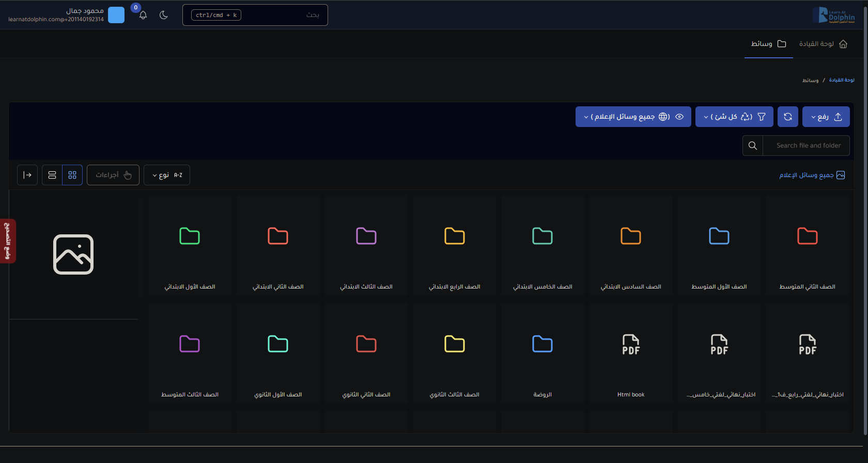This screenshot has width=868, height=463.
Task: Collapse the side preview panel arrow
Action: click(x=27, y=175)
